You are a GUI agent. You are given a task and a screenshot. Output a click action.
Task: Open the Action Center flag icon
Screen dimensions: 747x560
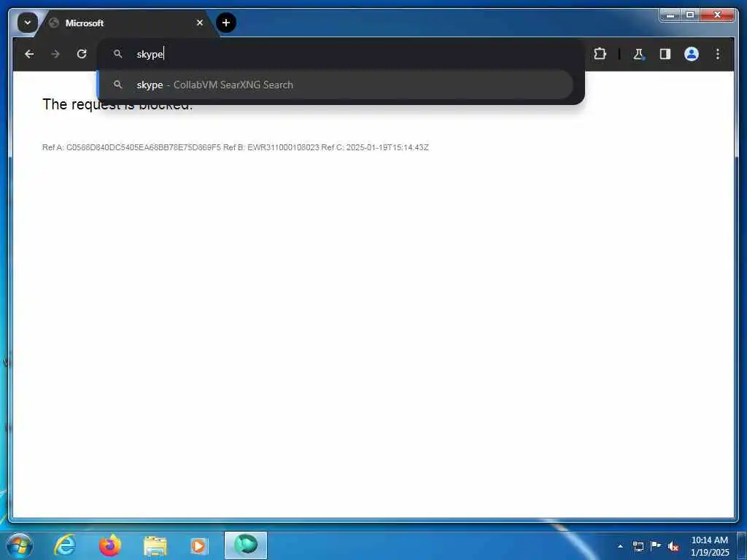[656, 546]
